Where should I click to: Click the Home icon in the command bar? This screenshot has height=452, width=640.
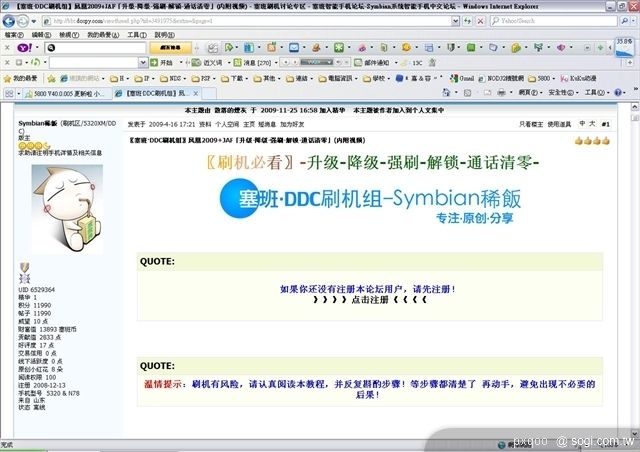point(446,93)
